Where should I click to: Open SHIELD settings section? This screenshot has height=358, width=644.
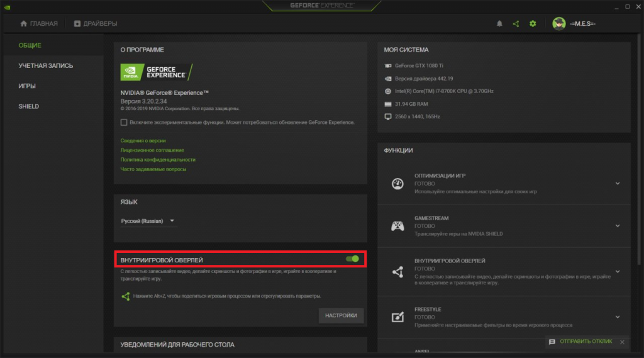point(29,106)
